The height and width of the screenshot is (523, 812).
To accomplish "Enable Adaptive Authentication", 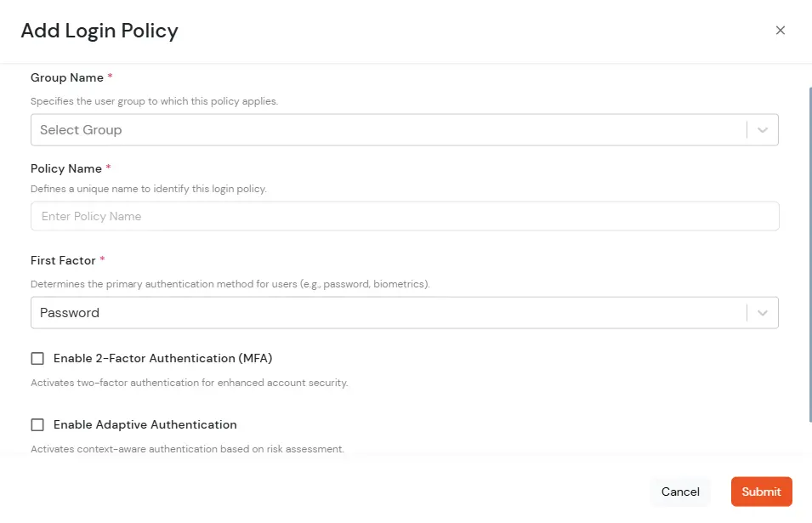I will point(37,424).
